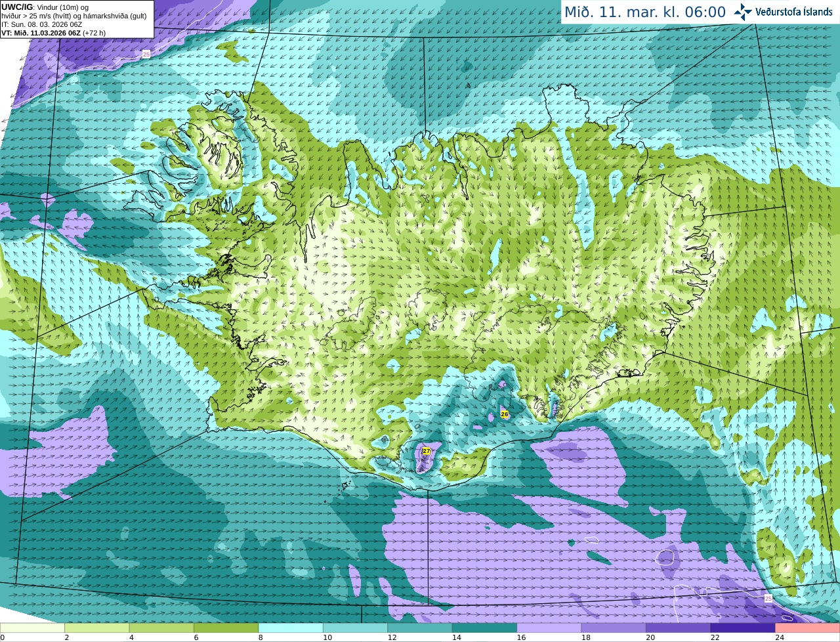Click the yellow gust marker labeled 26
Screen dimensions: 840x642
504,414
